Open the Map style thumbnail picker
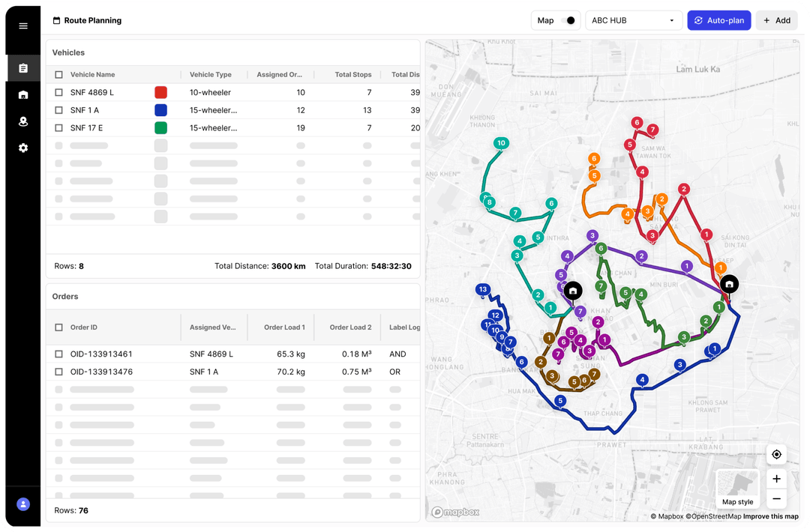Screen dimensions: 810x532 737,483
